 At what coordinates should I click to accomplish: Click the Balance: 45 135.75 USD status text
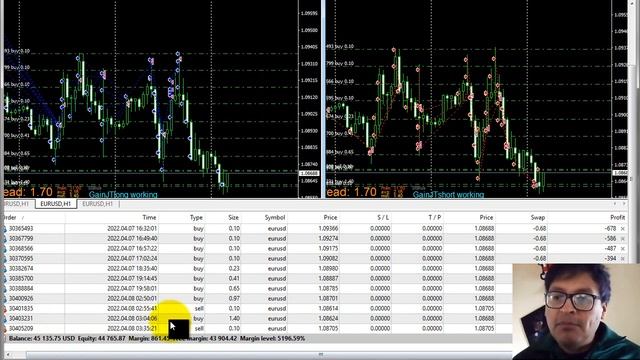coord(42,338)
